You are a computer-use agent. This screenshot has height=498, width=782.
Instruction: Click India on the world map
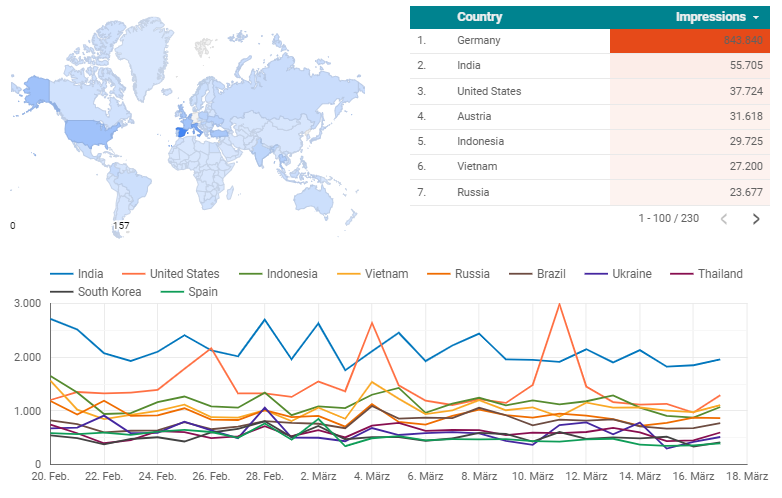pos(261,151)
